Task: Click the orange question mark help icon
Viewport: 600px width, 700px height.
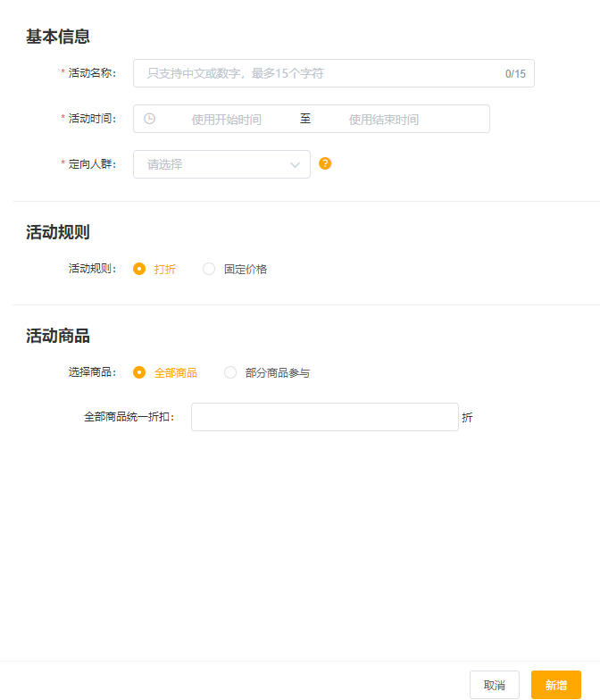Action: coord(325,163)
